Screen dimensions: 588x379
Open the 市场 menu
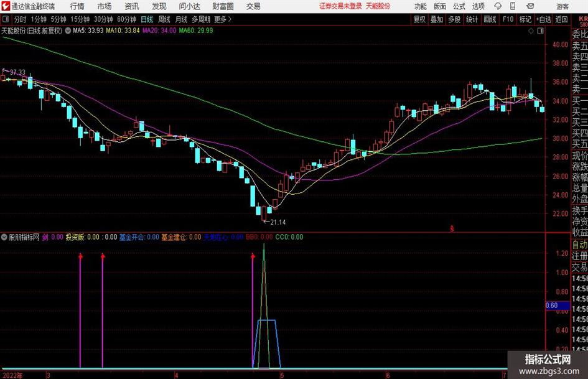point(105,6)
